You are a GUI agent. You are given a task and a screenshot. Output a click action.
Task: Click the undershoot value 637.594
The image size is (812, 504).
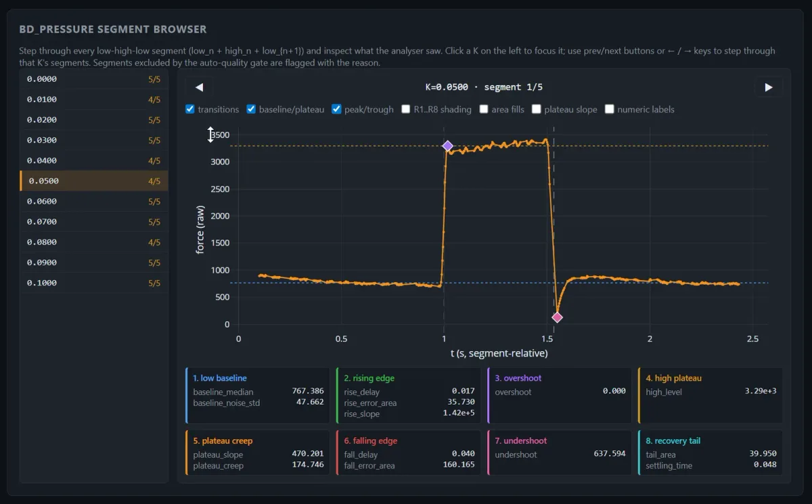tap(610, 455)
